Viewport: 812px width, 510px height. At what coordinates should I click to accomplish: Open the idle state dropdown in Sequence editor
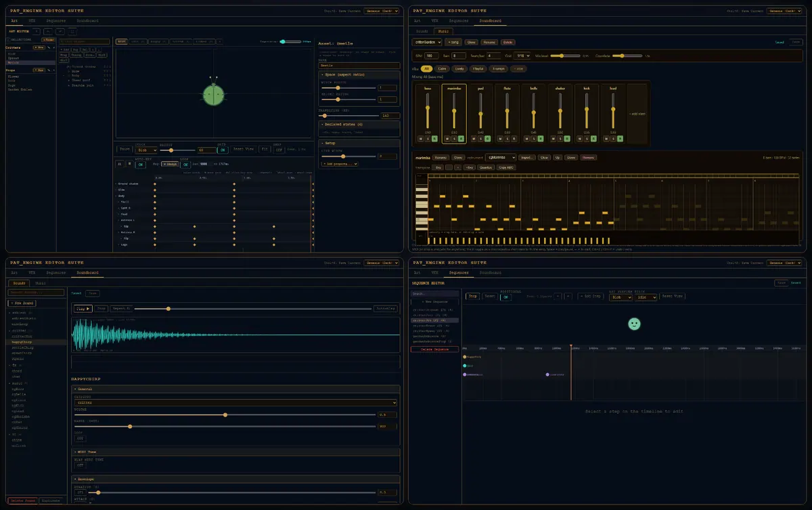point(646,297)
